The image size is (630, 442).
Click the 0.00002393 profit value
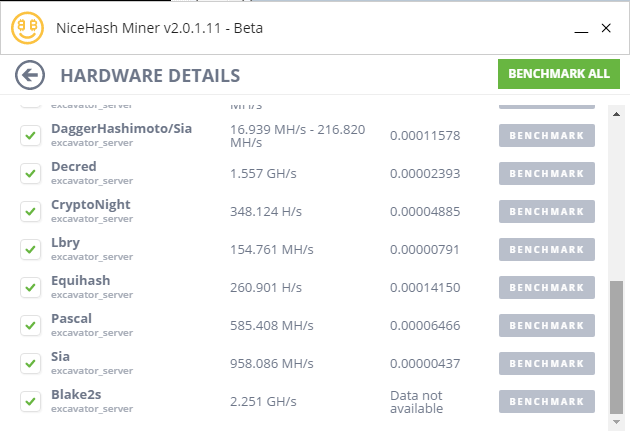click(425, 174)
